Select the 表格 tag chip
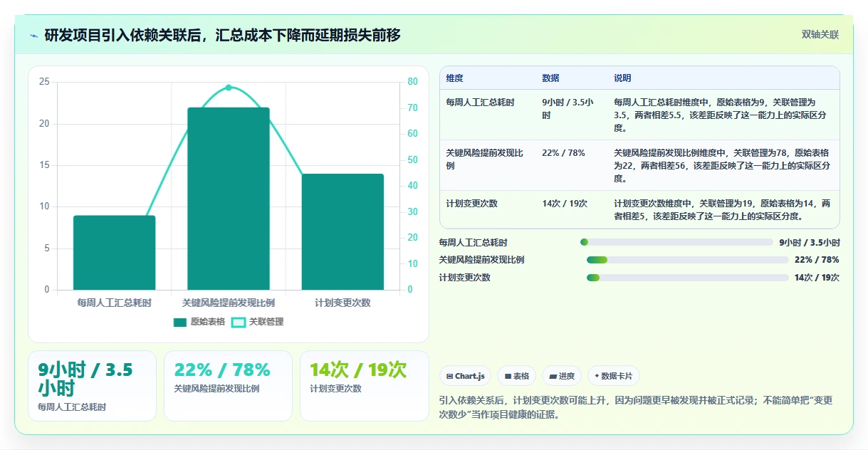The height and width of the screenshot is (450, 868). tap(517, 376)
